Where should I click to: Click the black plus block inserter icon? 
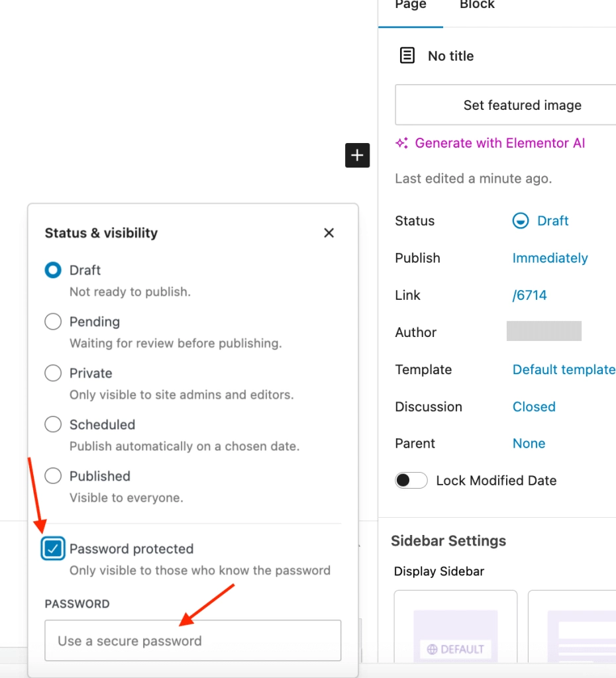[x=357, y=156]
